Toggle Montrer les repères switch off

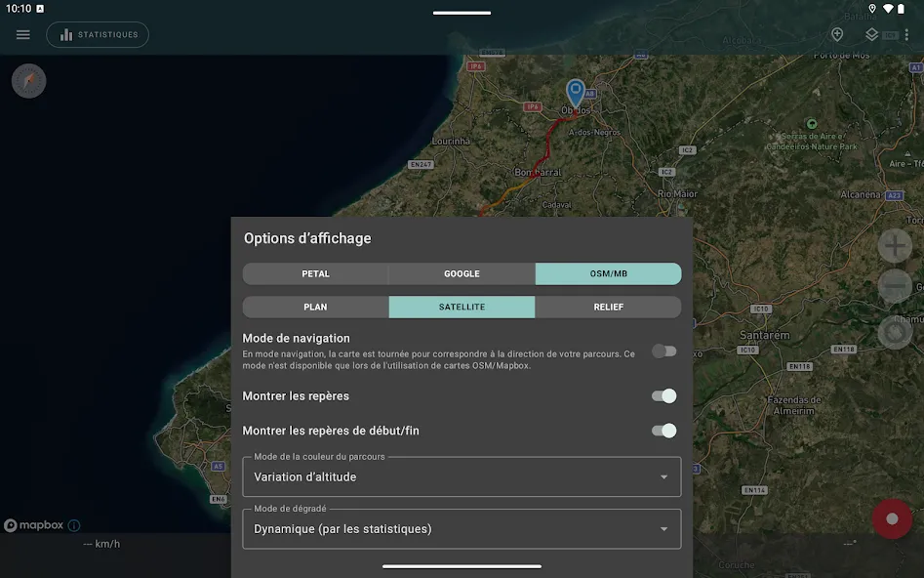point(663,396)
